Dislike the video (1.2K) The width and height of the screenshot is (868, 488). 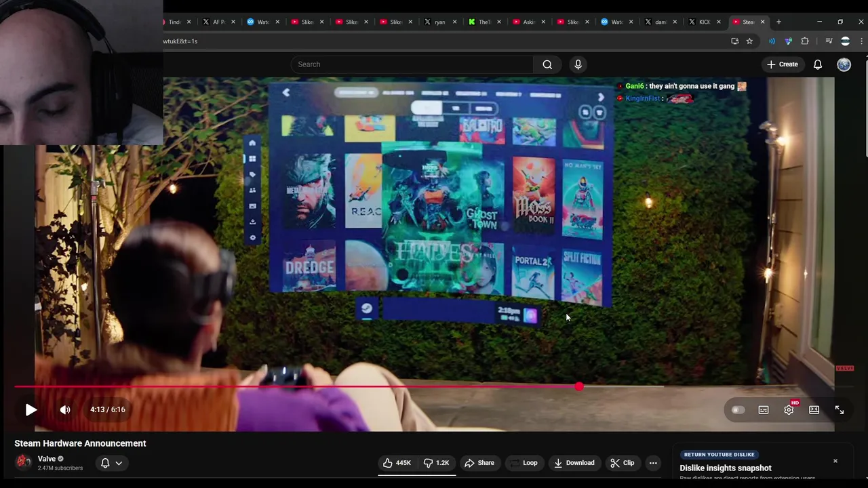[x=436, y=463]
